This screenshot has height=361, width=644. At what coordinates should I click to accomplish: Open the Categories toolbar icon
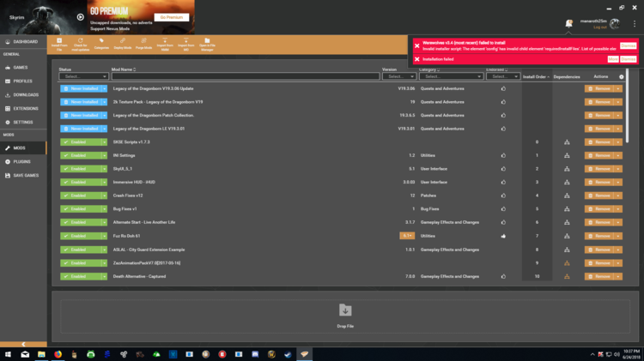[101, 44]
